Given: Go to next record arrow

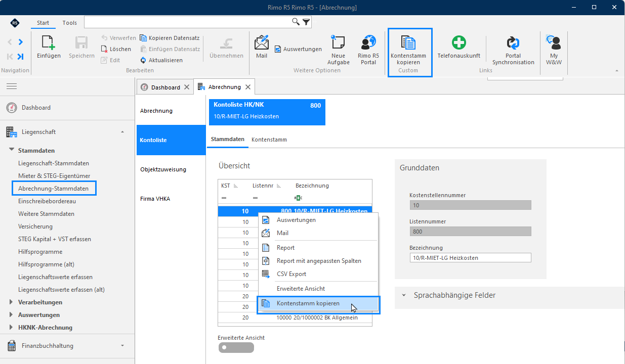Looking at the screenshot, I should pos(21,42).
